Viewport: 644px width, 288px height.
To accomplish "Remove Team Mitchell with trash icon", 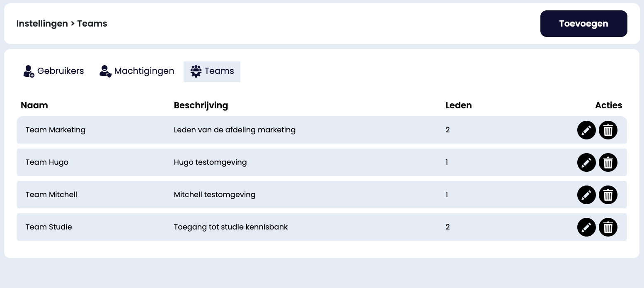I will (x=608, y=195).
